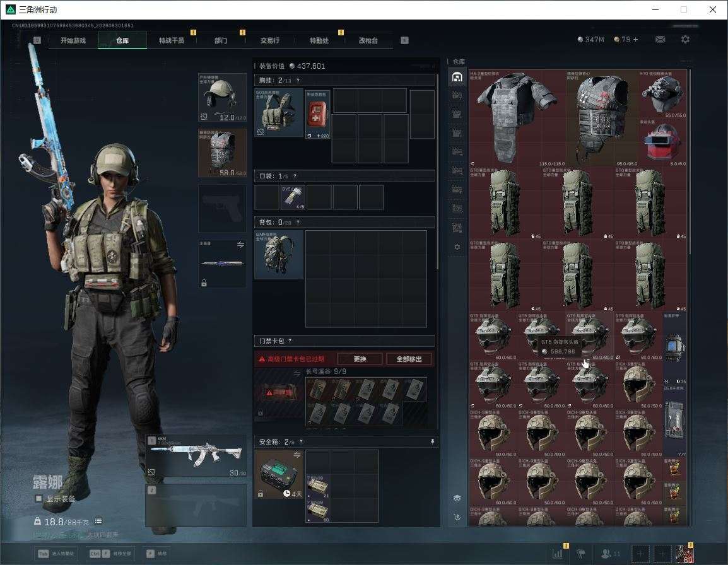Open the friends list icon

pyautogui.click(x=606, y=554)
